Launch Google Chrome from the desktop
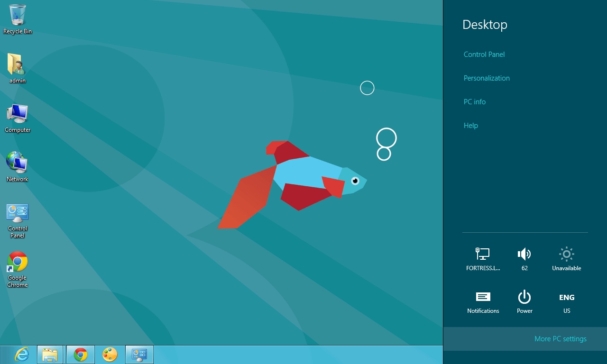 [17, 261]
